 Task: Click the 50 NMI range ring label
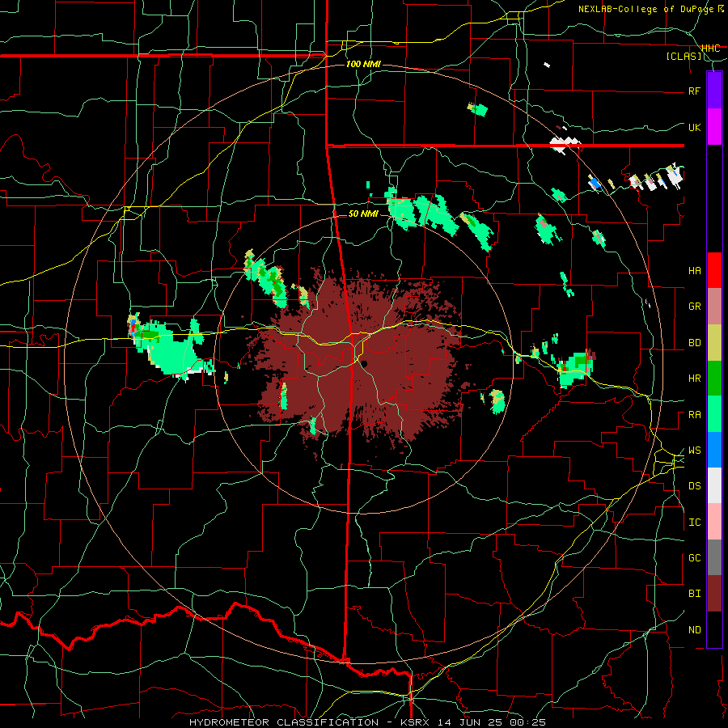(x=363, y=214)
